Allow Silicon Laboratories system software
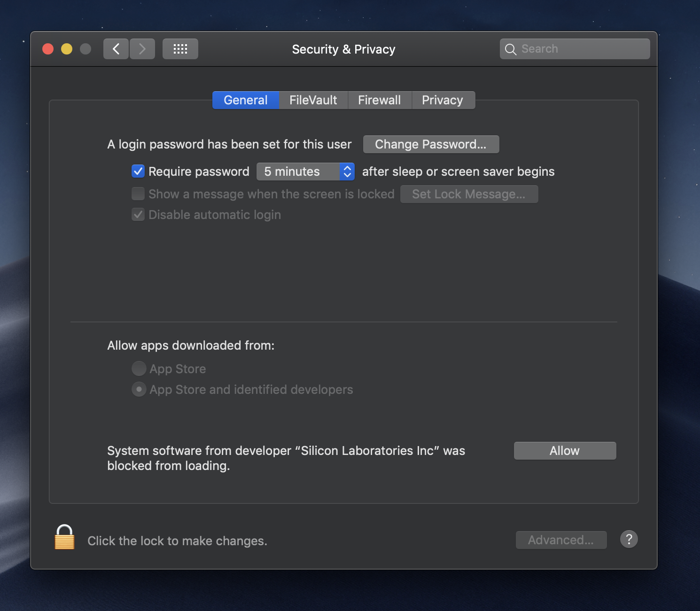The width and height of the screenshot is (700, 611). (x=565, y=451)
